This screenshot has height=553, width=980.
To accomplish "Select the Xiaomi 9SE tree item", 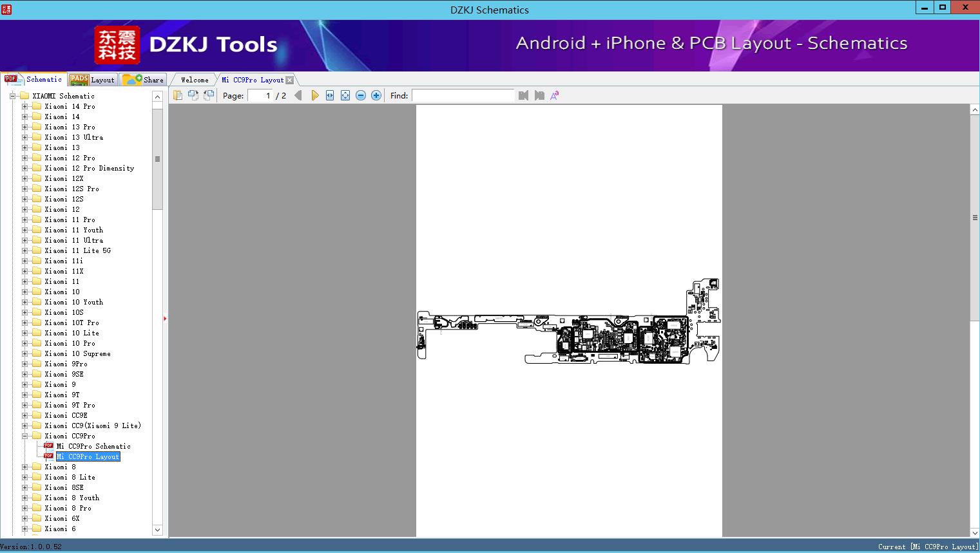I will tap(64, 374).
